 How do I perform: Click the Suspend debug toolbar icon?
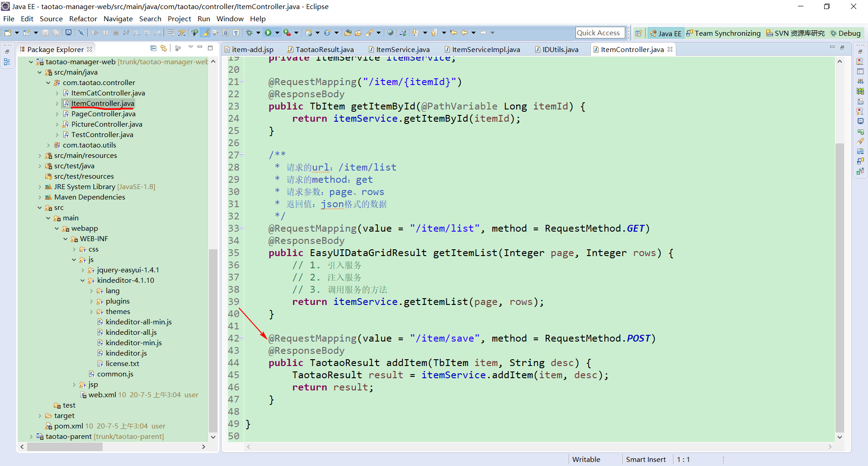coord(105,33)
